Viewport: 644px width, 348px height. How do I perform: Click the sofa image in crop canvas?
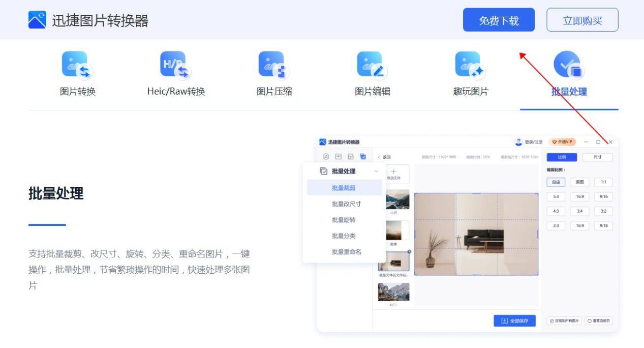[476, 234]
